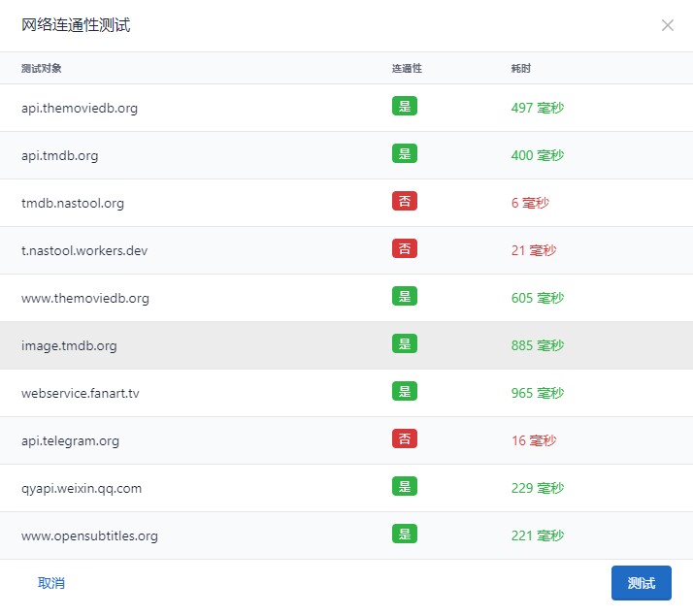Click the green 是 badge for api.tmdb.org

405,153
